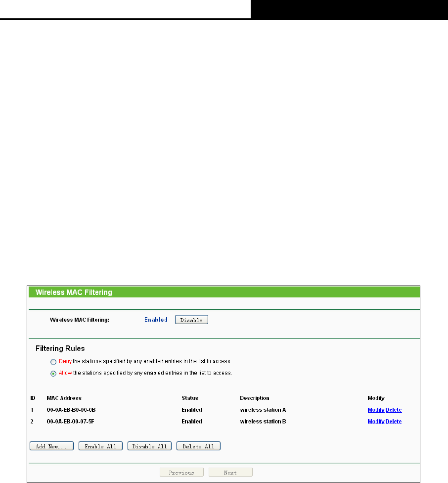The image size is (448, 483).
Task: Select the Allow stations radio button
Action: (x=53, y=373)
